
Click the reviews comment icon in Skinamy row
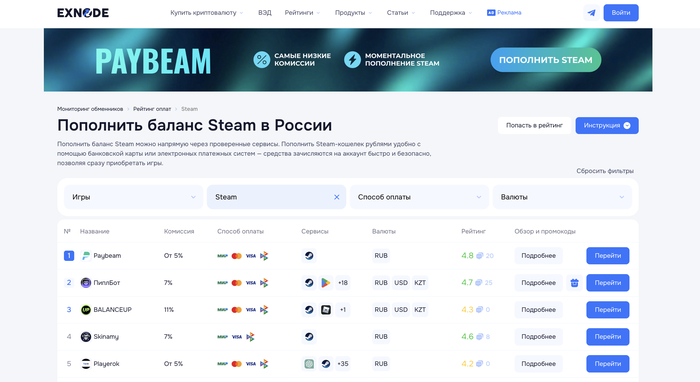(479, 336)
